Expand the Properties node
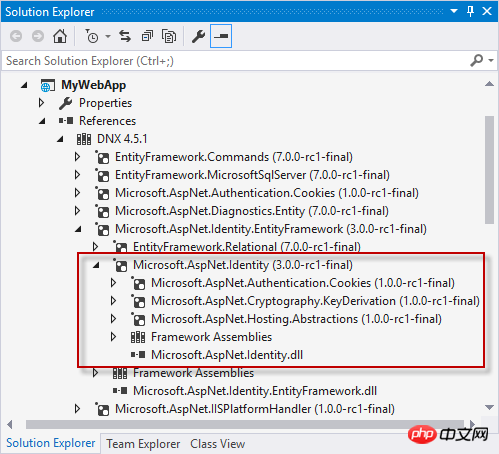This screenshot has height=454, width=499. click(x=41, y=103)
